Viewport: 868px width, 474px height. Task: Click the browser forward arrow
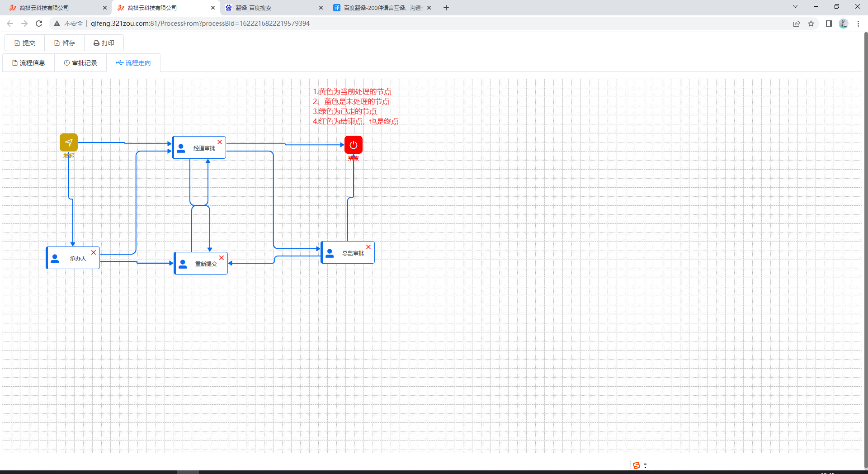(x=24, y=24)
